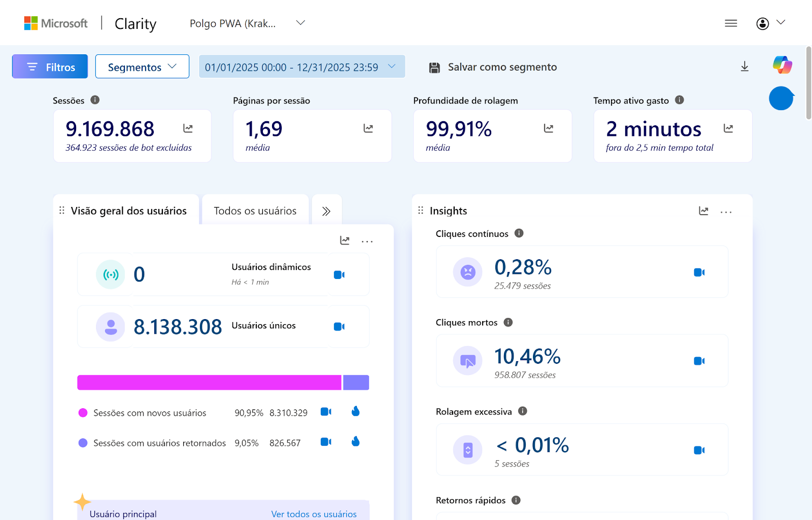Show trend chart for Profundidade de rolagem
The image size is (812, 520).
pyautogui.click(x=548, y=128)
